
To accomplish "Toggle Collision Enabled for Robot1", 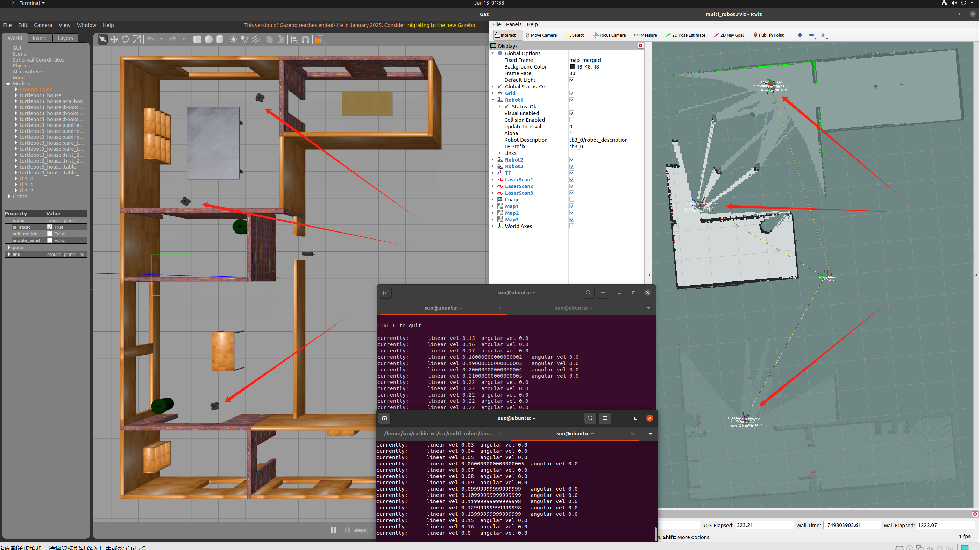I will 571,120.
